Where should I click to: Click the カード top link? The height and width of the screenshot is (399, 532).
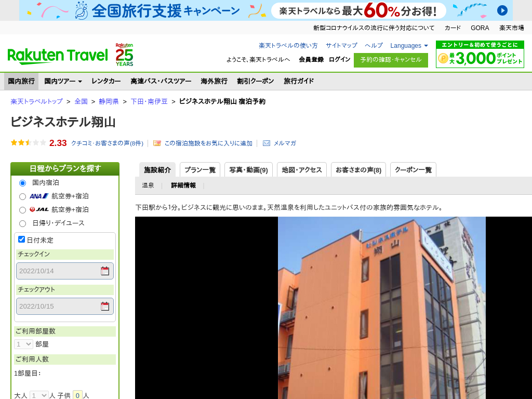pos(453,28)
